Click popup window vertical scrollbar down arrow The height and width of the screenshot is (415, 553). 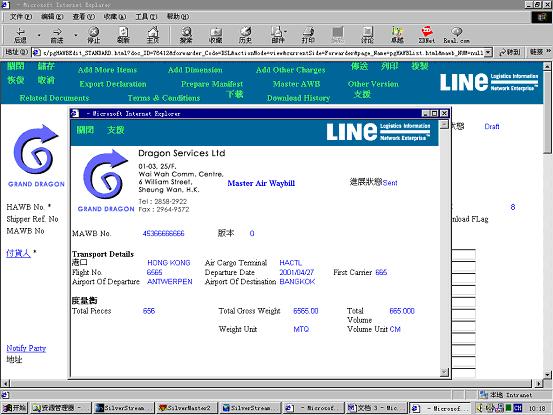(x=444, y=372)
